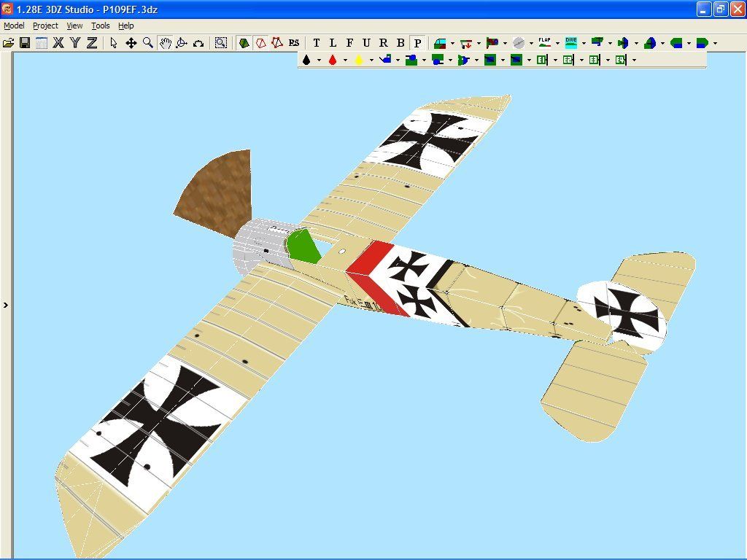Screen dimensions: 747x560
Task: Select the four-arrow move tool
Action: point(131,43)
